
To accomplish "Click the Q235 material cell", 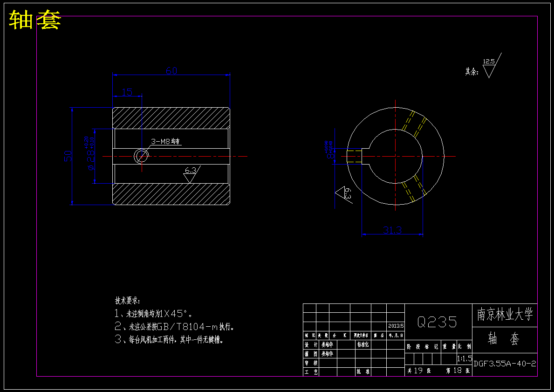I will [438, 322].
